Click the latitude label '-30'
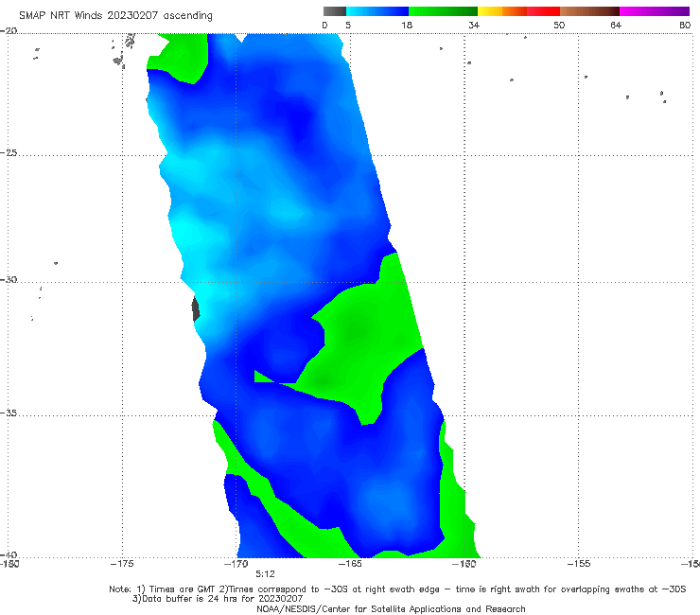The height and width of the screenshot is (615, 700). pyautogui.click(x=9, y=279)
